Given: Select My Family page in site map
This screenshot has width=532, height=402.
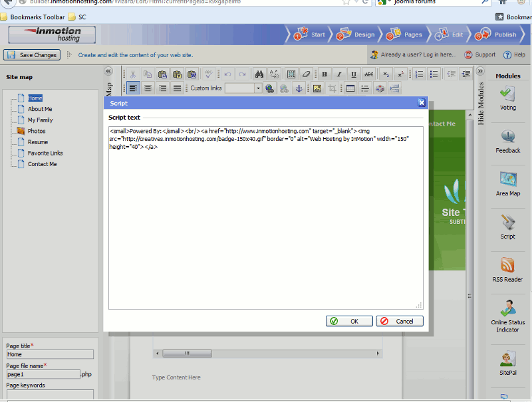Looking at the screenshot, I should tap(40, 120).
